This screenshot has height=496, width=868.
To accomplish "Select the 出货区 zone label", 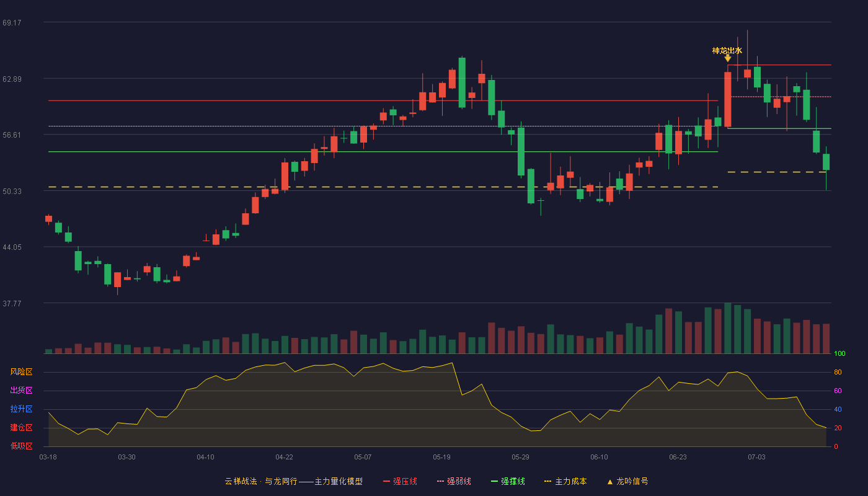I will (21, 391).
